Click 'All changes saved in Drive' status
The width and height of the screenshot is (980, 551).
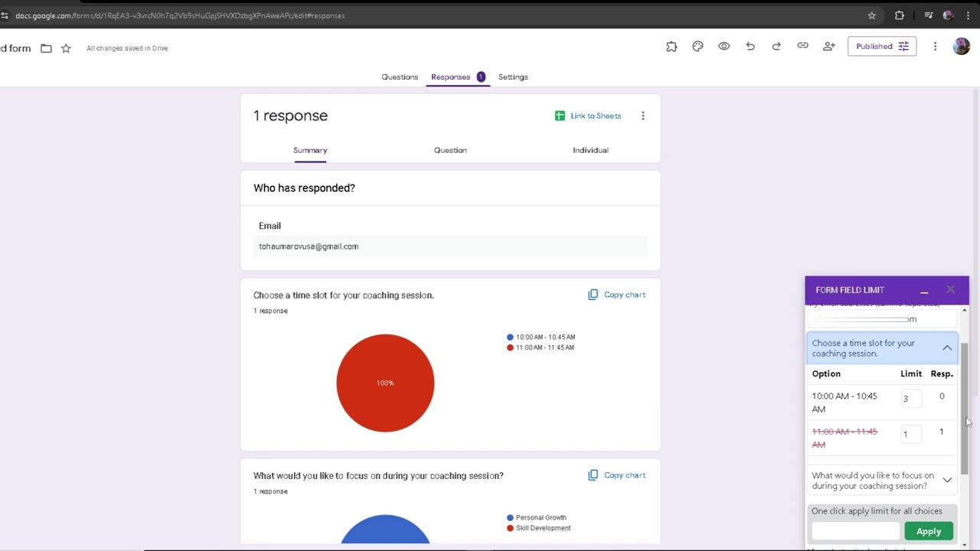tap(127, 48)
